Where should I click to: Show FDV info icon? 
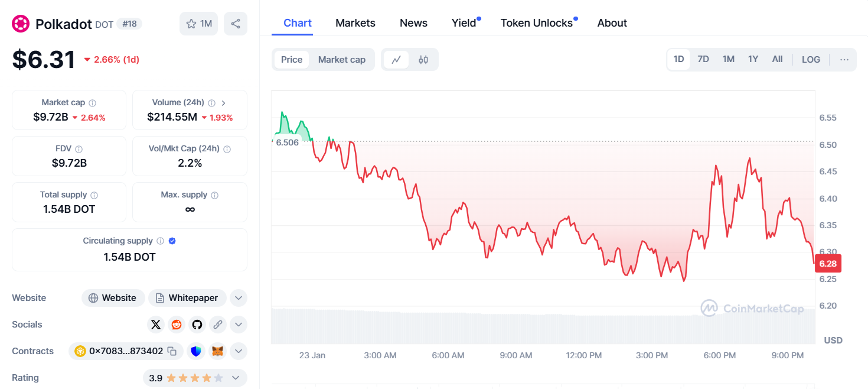click(79, 149)
